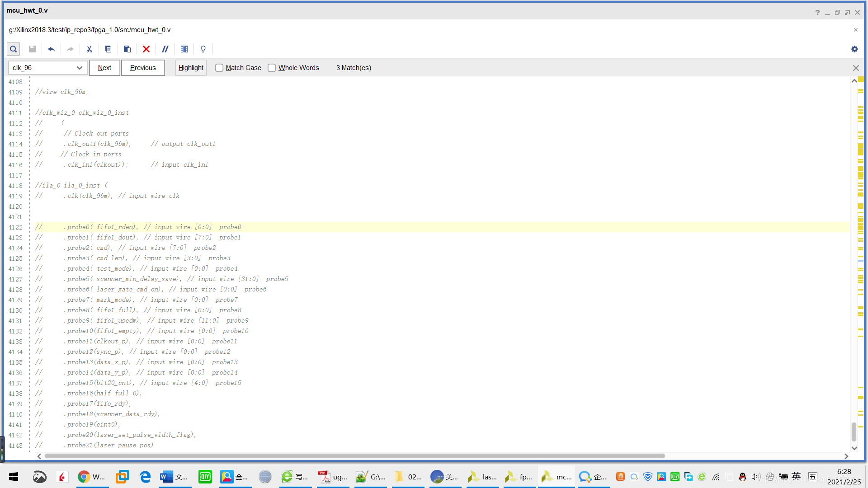Click the horizontal scrollbar right arrow

tap(846, 456)
